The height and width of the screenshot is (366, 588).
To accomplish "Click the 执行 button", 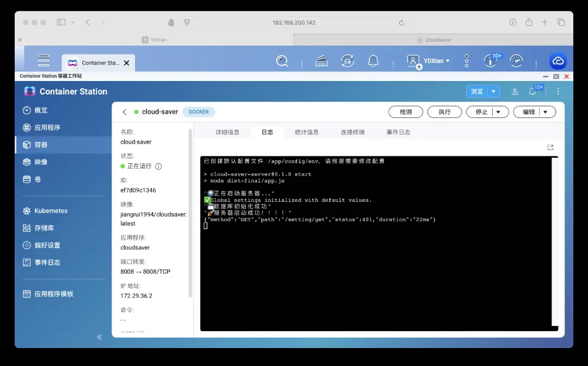I will (x=444, y=112).
